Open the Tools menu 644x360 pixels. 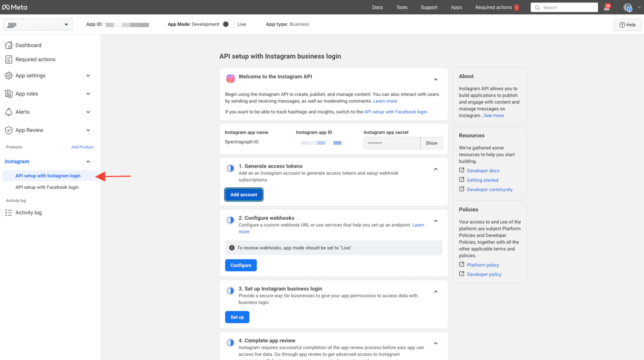[x=402, y=7]
